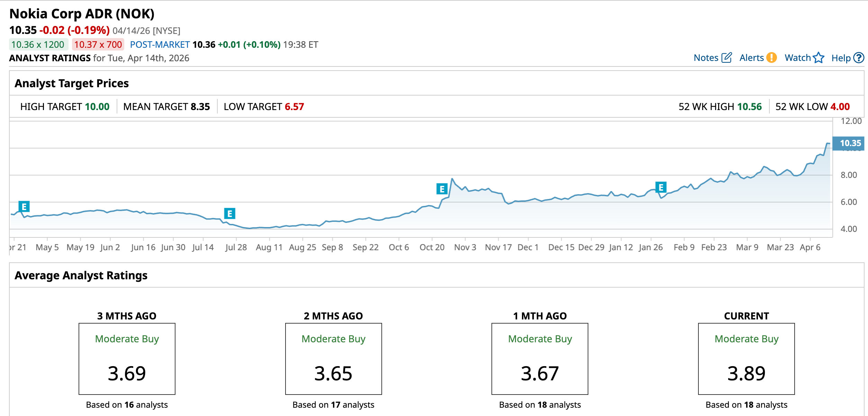
Task: Click the orange Alerts exclamation icon
Action: coord(771,57)
